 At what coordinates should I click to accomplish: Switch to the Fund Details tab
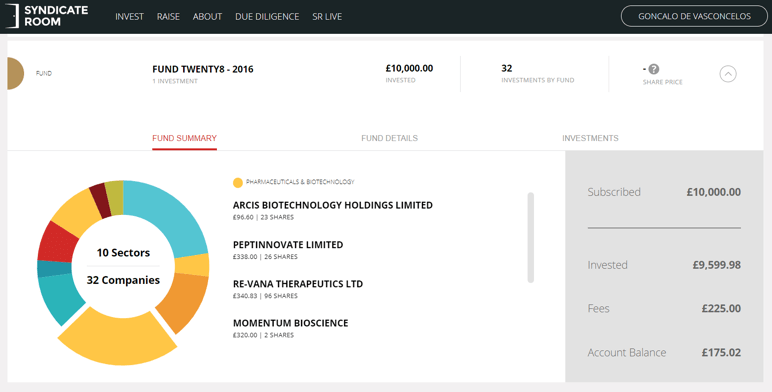click(389, 138)
